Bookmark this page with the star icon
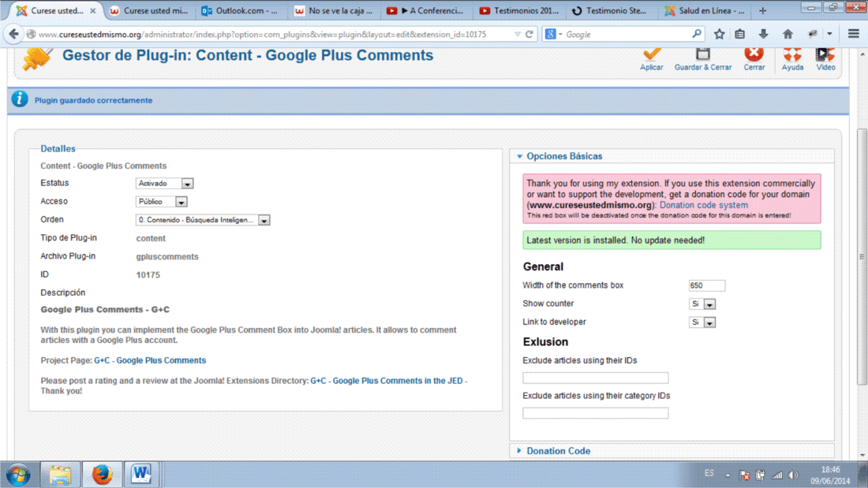 [x=719, y=35]
